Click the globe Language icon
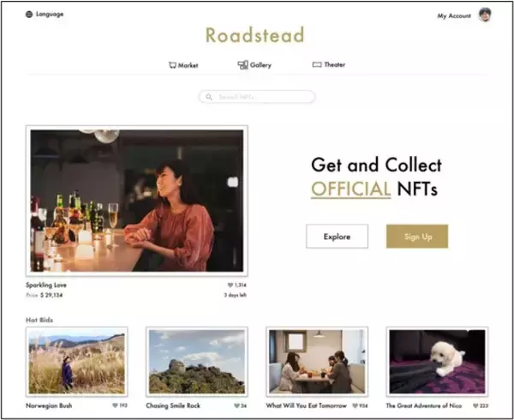514x420 pixels. (29, 15)
